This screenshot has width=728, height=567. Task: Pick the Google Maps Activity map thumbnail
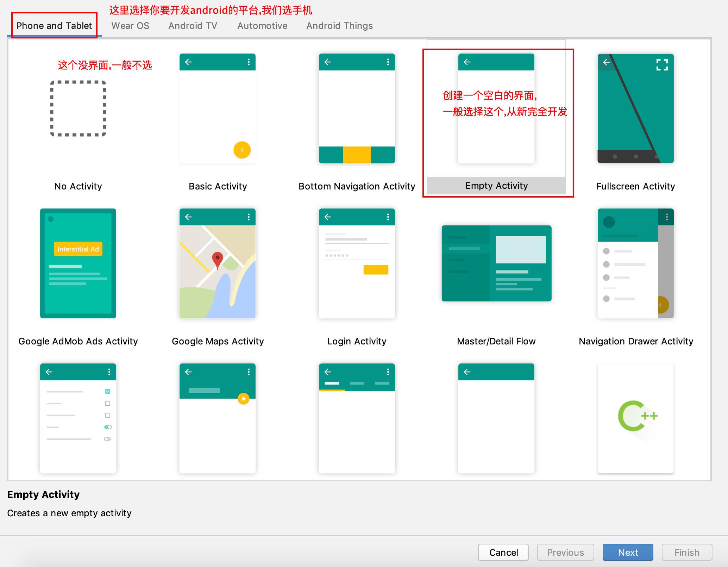click(x=218, y=263)
